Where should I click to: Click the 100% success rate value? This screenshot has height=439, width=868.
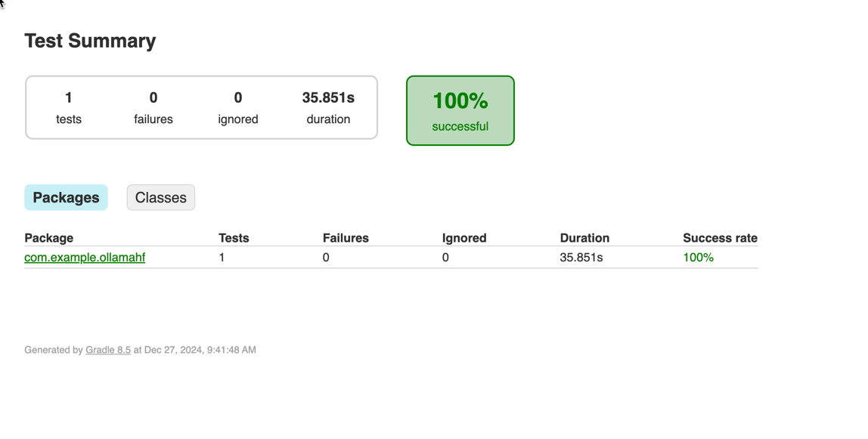tap(698, 257)
